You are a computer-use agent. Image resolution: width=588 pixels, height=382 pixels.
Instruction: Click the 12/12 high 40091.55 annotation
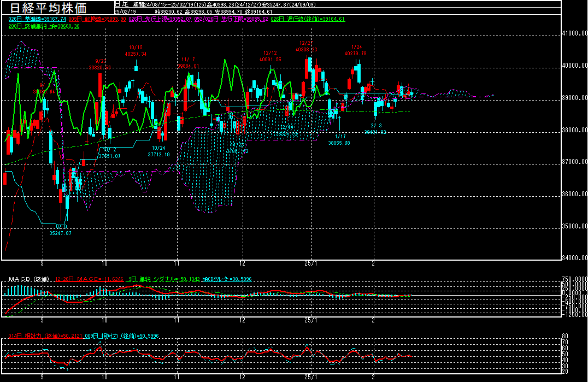tap(271, 56)
